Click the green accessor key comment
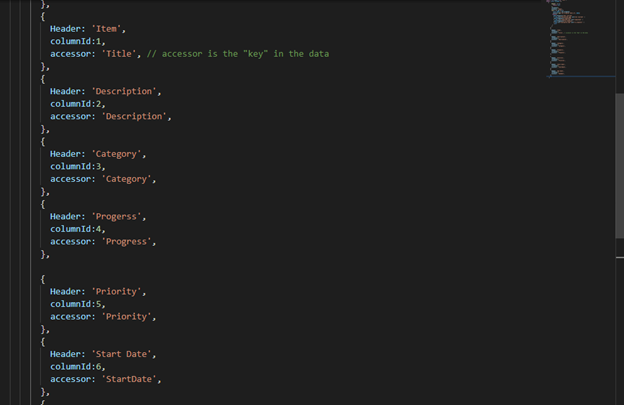This screenshot has width=624, height=405. coord(238,54)
